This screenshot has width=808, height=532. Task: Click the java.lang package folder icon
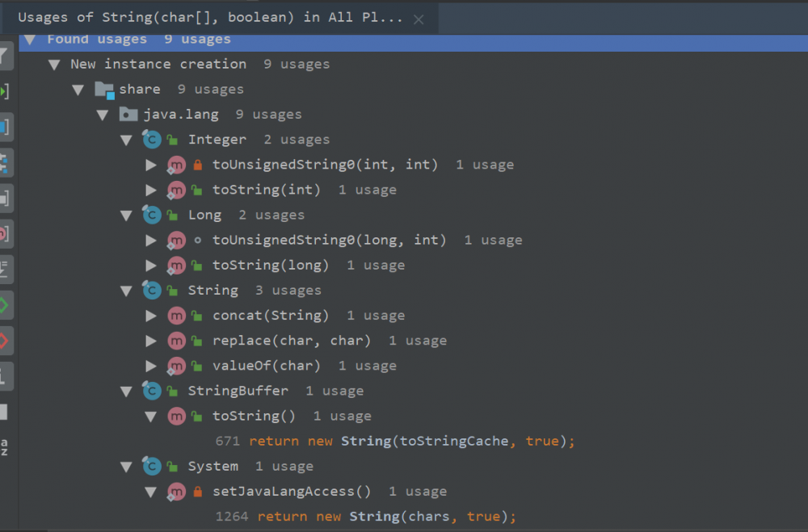pos(128,114)
